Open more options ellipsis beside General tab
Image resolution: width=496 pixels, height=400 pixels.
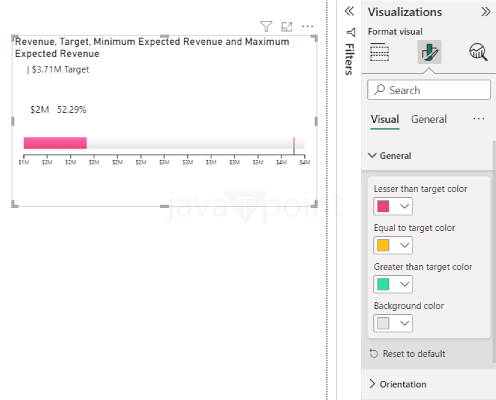coord(479,119)
